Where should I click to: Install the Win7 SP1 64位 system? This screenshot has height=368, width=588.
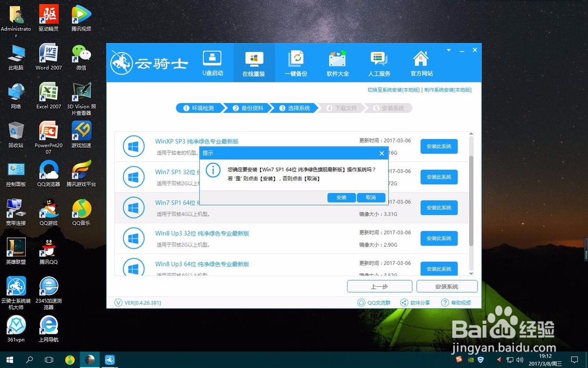(439, 208)
